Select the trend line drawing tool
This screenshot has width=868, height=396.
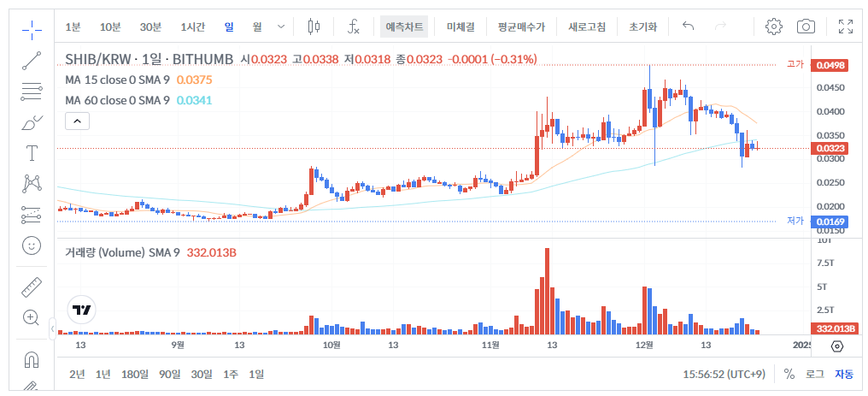[x=32, y=61]
